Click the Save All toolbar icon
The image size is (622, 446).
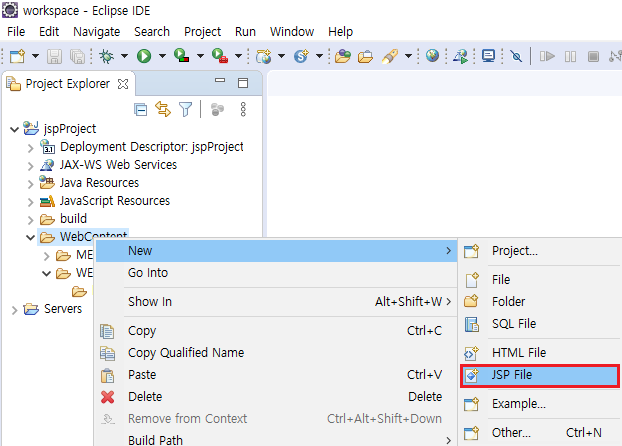point(77,56)
